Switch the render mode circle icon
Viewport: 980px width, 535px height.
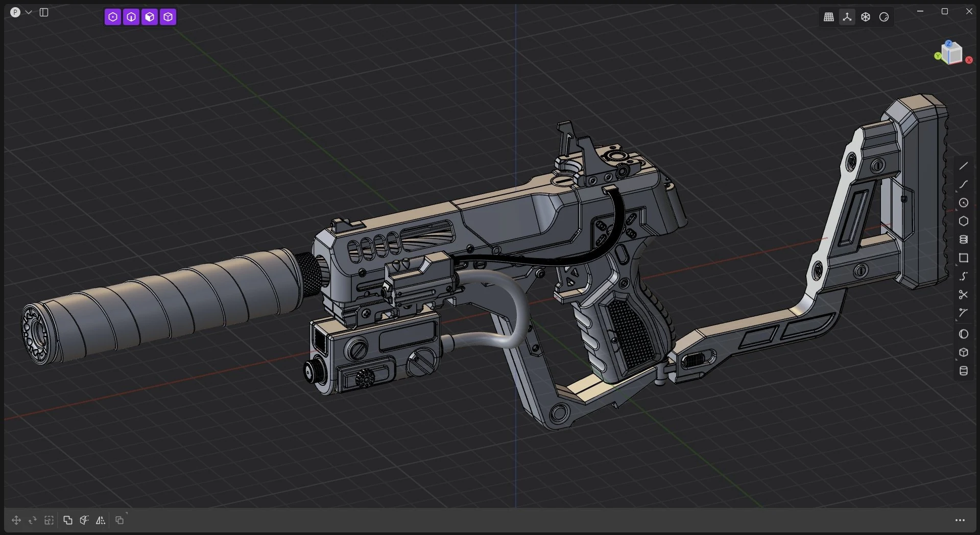(884, 17)
